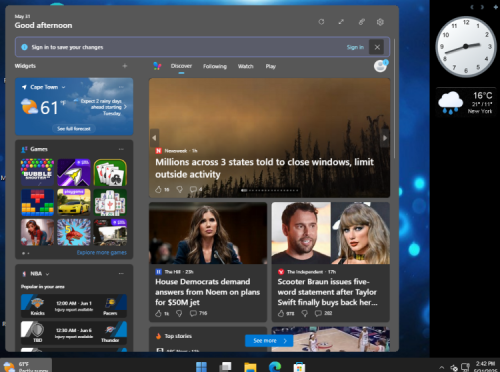Dislike The Independent article

(x=305, y=313)
